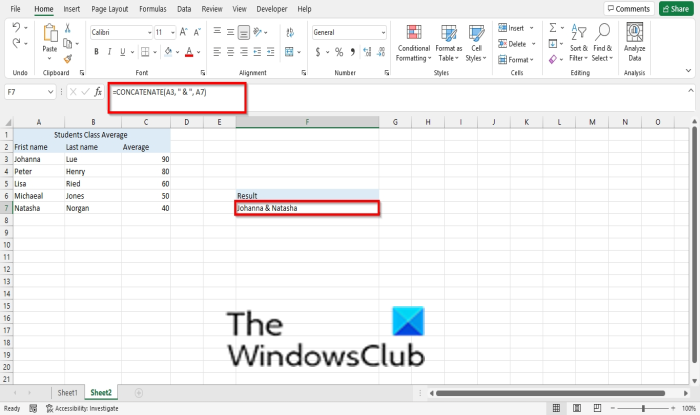The width and height of the screenshot is (700, 415).
Task: Toggle Underline formatting
Action: pyautogui.click(x=123, y=52)
